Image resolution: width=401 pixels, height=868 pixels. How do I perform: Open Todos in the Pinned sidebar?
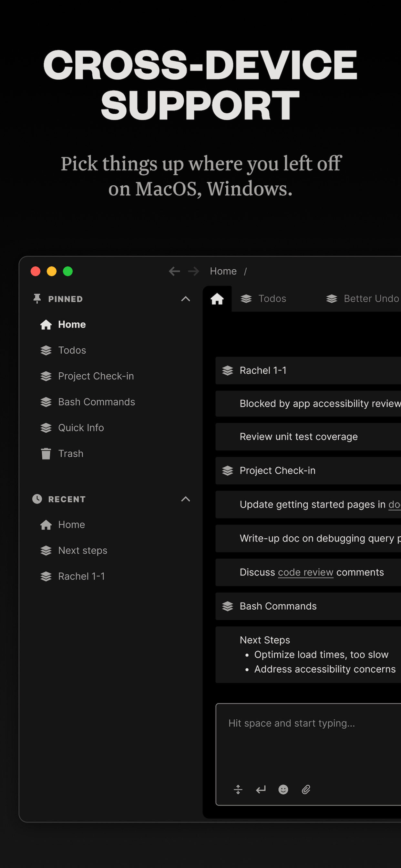[72, 350]
